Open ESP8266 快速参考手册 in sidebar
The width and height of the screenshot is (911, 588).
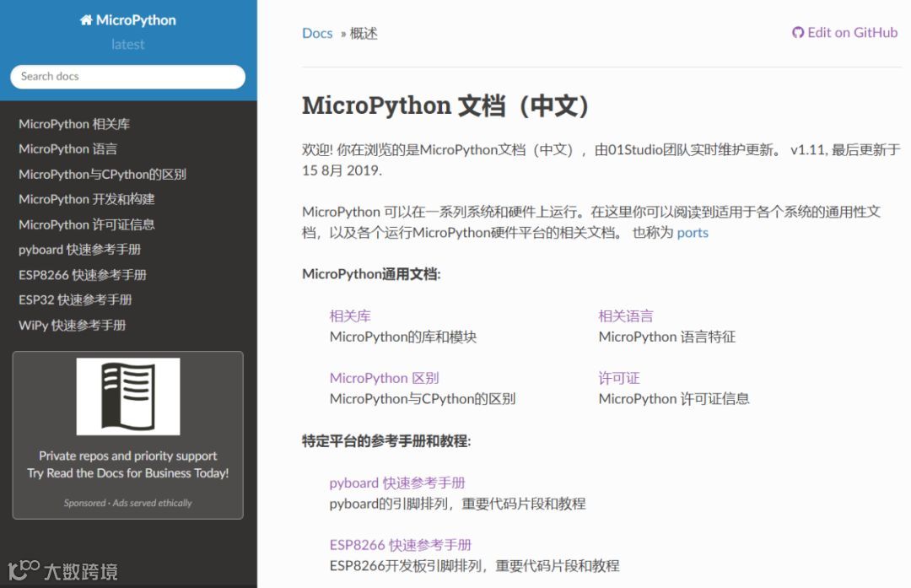83,275
